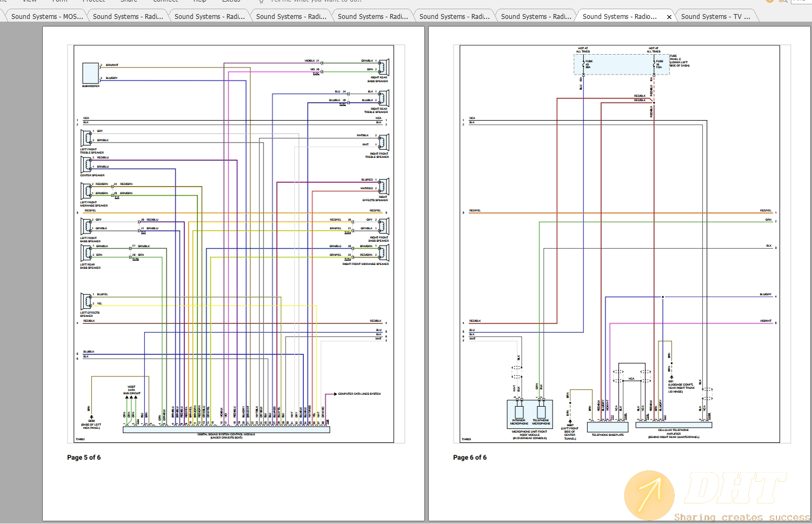Click the 724832 diagram number on page 5
This screenshot has width=812, height=524.
[80, 439]
